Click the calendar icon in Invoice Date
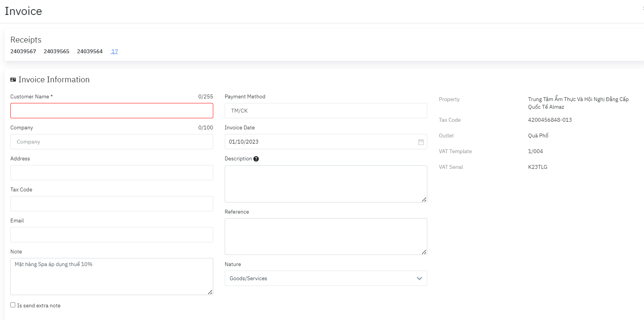The height and width of the screenshot is (320, 644). [421, 142]
